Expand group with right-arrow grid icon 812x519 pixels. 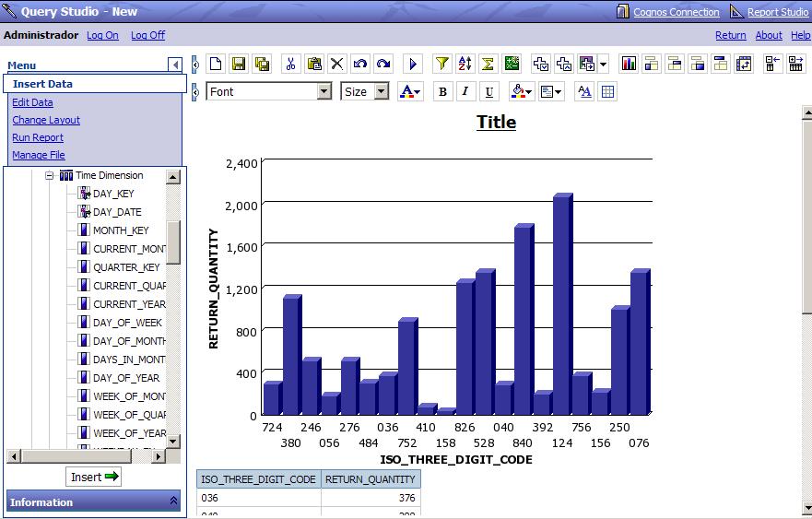click(x=796, y=64)
